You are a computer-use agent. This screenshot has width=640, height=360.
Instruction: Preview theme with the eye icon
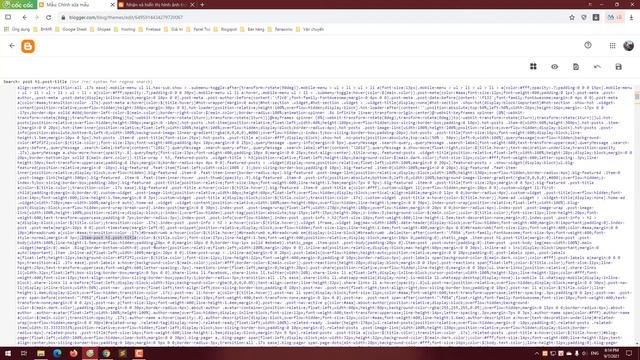click(x=554, y=67)
